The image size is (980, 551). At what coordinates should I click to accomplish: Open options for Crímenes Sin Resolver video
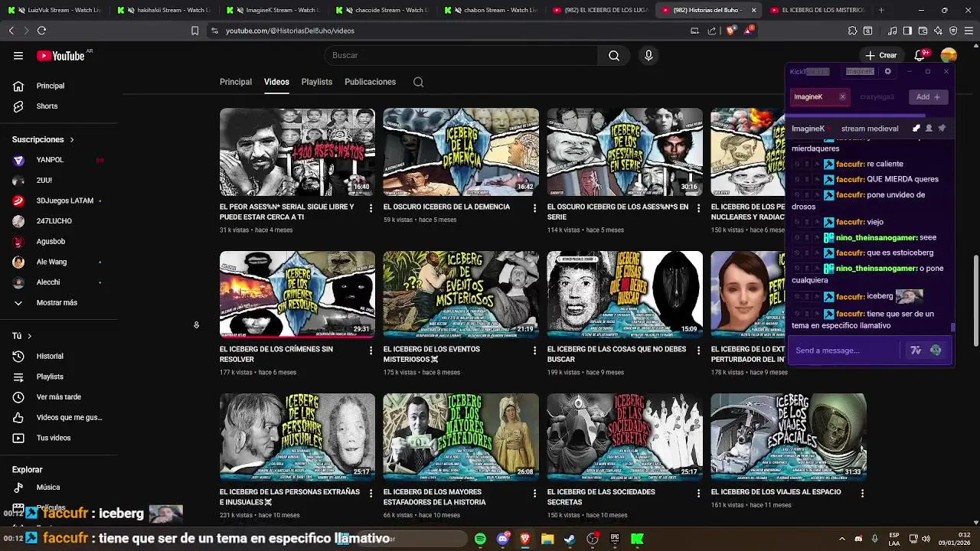click(371, 350)
